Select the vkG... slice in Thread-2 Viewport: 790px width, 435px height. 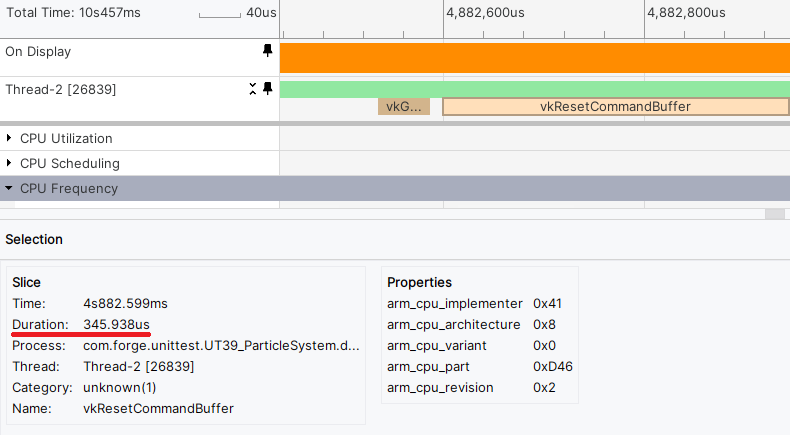tap(404, 106)
